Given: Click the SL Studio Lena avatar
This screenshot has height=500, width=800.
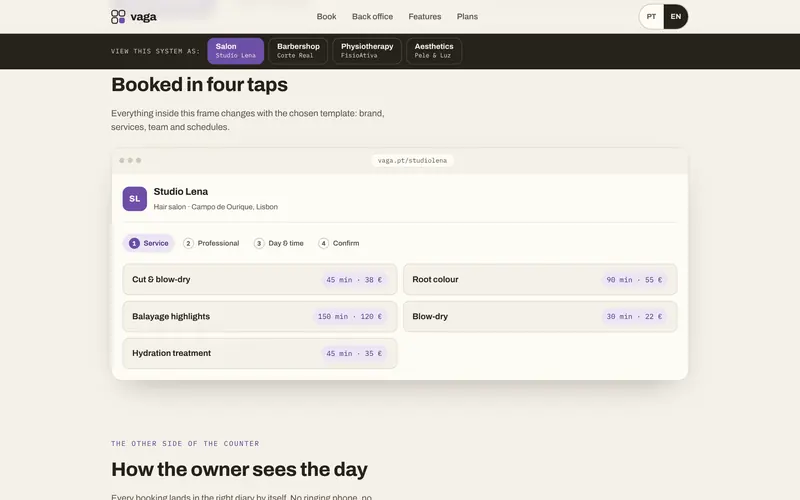Looking at the screenshot, I should (x=135, y=199).
